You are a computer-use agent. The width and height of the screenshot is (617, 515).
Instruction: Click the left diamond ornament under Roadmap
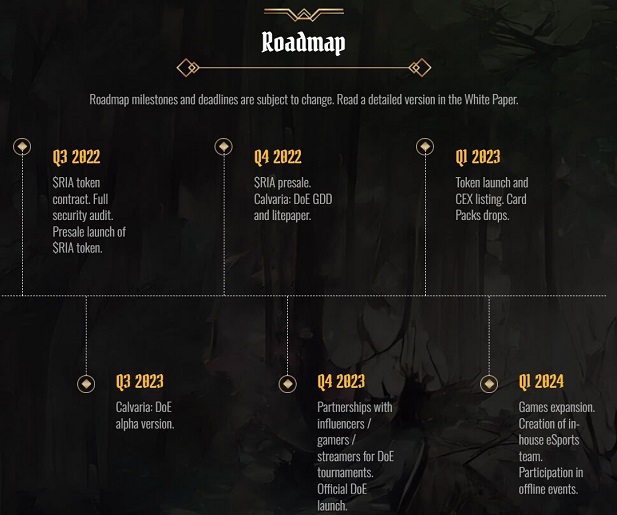pos(188,68)
